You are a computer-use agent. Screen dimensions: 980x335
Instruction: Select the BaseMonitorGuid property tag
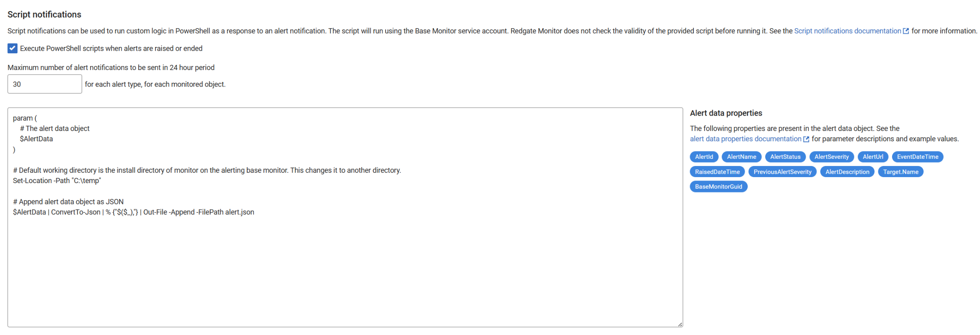tap(718, 186)
